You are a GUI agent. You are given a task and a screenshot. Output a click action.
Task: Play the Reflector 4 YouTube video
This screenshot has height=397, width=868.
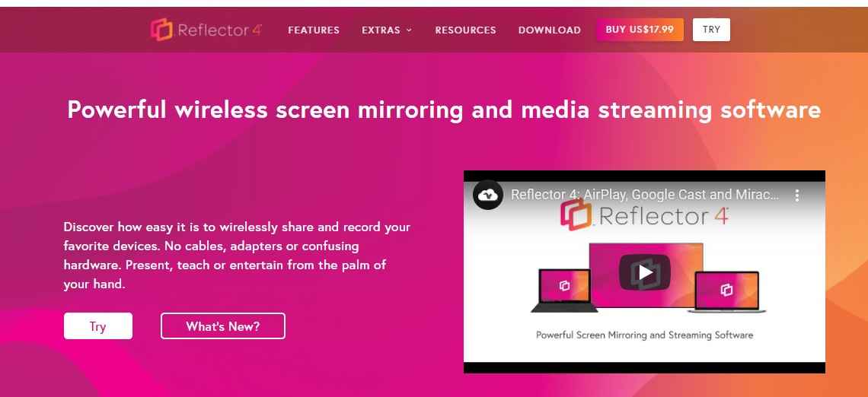(x=644, y=272)
